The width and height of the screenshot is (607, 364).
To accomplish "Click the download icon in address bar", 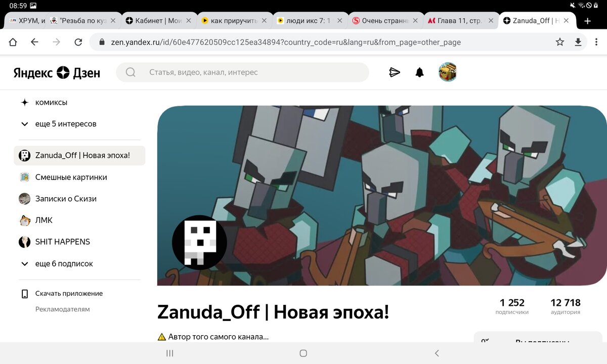I will coord(578,42).
